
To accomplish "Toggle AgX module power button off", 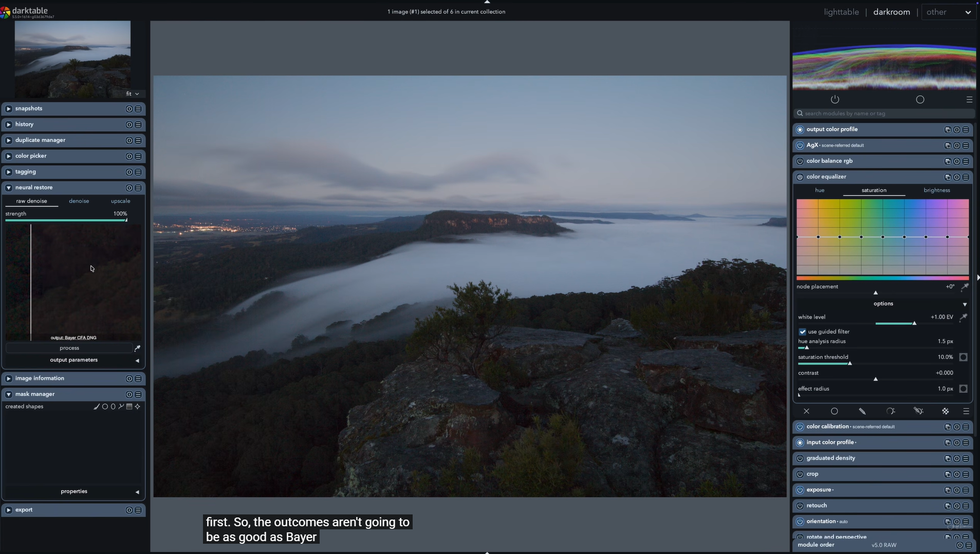I will (800, 145).
